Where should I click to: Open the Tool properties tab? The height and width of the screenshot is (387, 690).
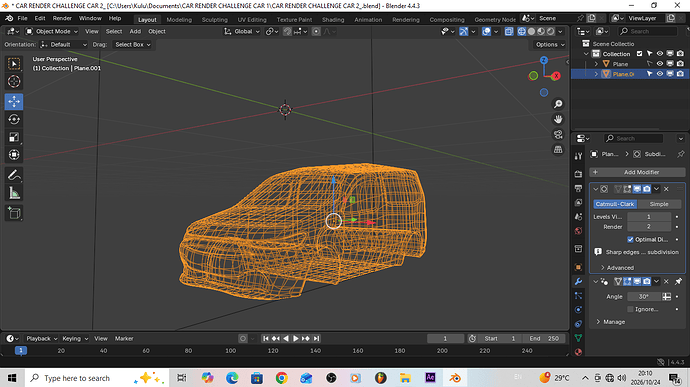click(578, 156)
